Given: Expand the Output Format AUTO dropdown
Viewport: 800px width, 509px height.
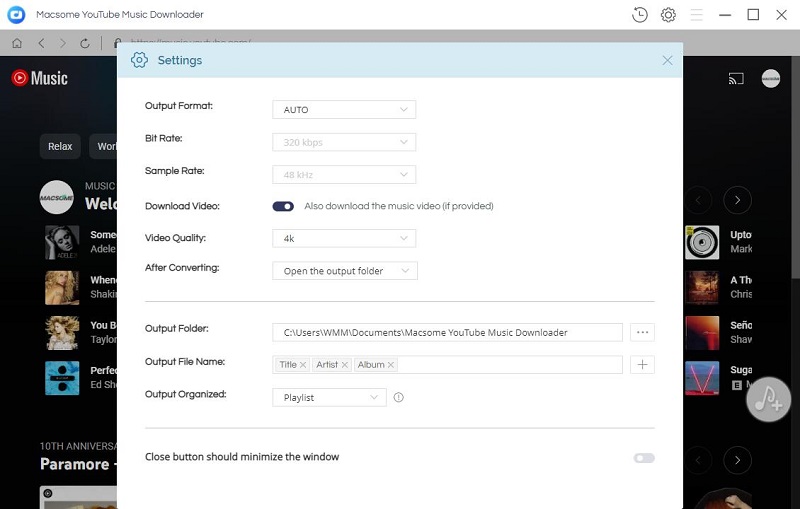Looking at the screenshot, I should coord(344,110).
